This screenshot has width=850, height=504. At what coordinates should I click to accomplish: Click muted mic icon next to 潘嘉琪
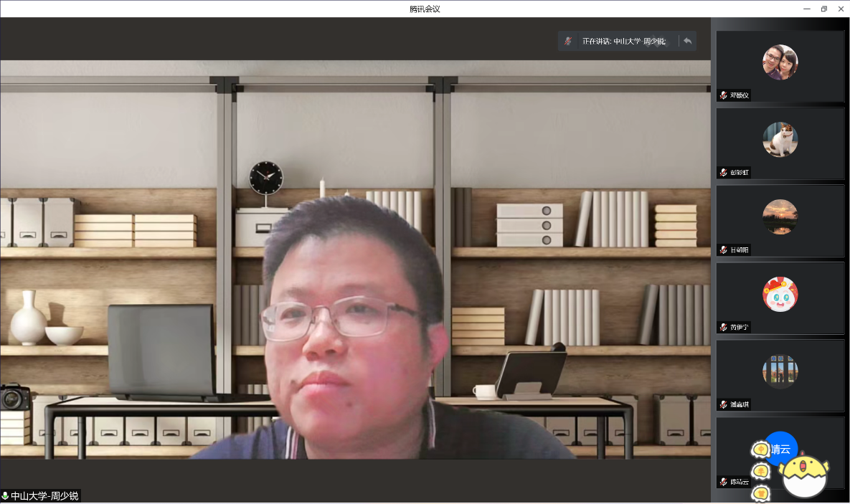pos(724,404)
